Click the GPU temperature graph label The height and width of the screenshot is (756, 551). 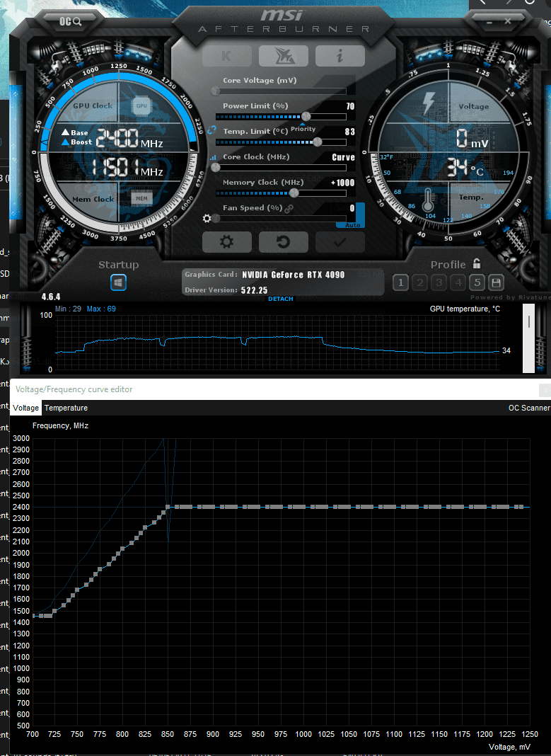[x=465, y=309]
